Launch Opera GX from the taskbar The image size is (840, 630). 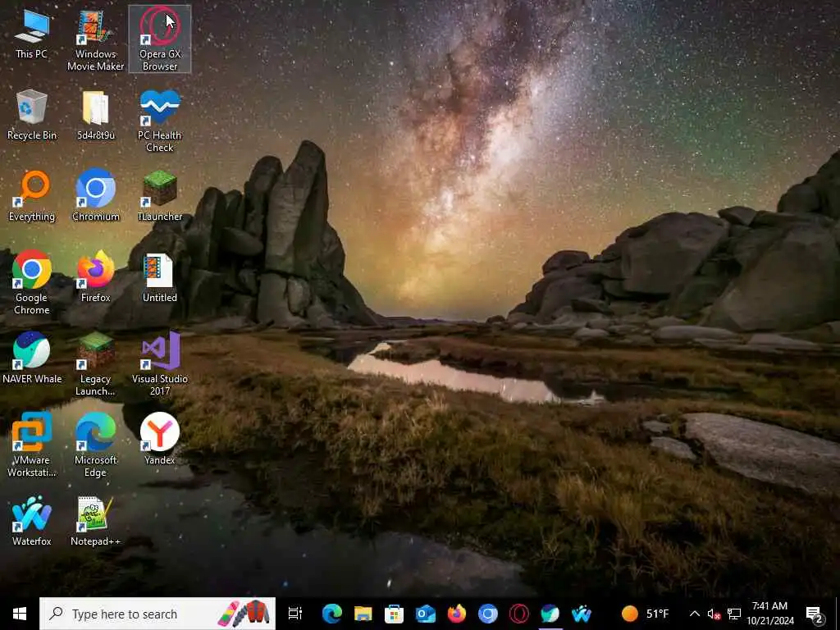[518, 614]
